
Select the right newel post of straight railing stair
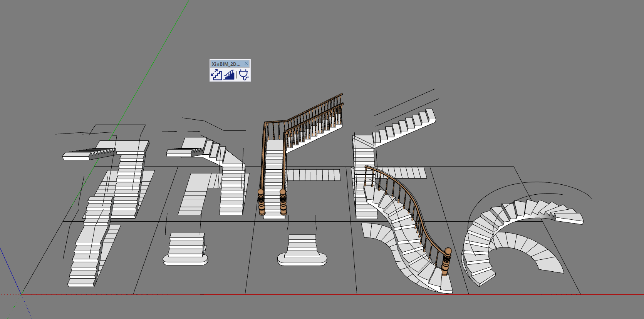coord(283,202)
